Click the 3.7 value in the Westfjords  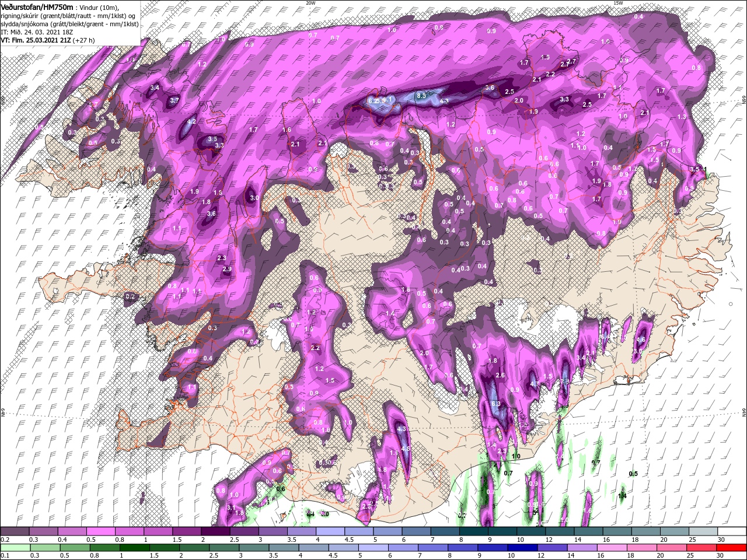point(174,100)
